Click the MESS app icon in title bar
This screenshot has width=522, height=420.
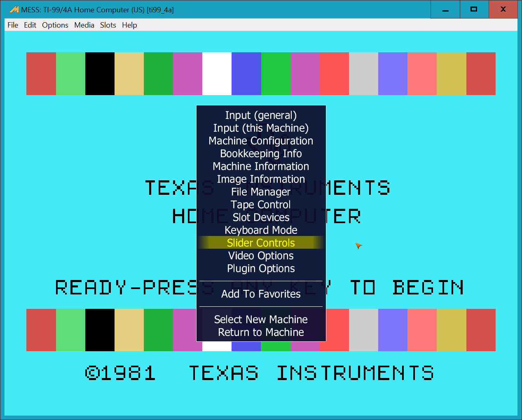coord(14,9)
